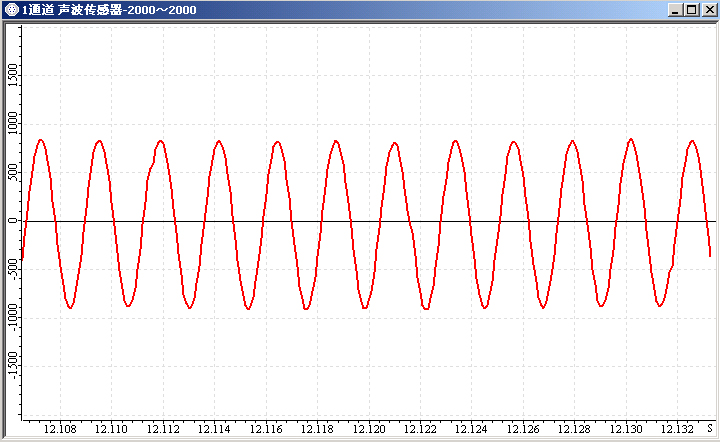
Task: Click the "S" seconds unit label
Action: click(x=709, y=429)
